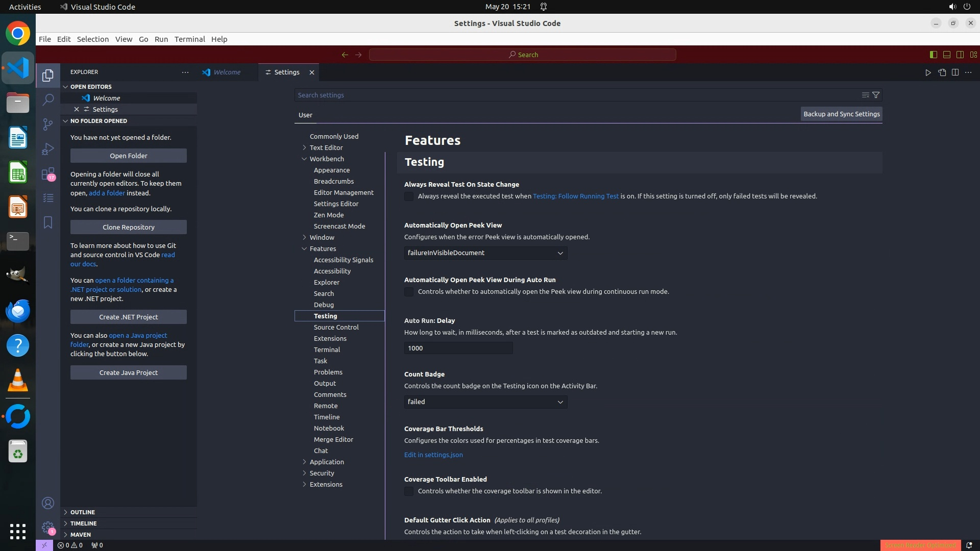Expand the Text Editor settings section
The width and height of the screenshot is (980, 551).
coord(326,147)
